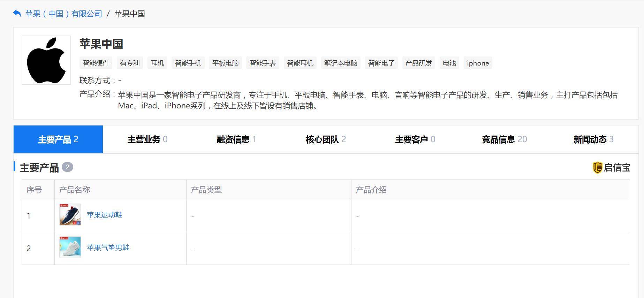Switch to 主营业务 tab
The width and height of the screenshot is (644, 298).
coord(147,139)
